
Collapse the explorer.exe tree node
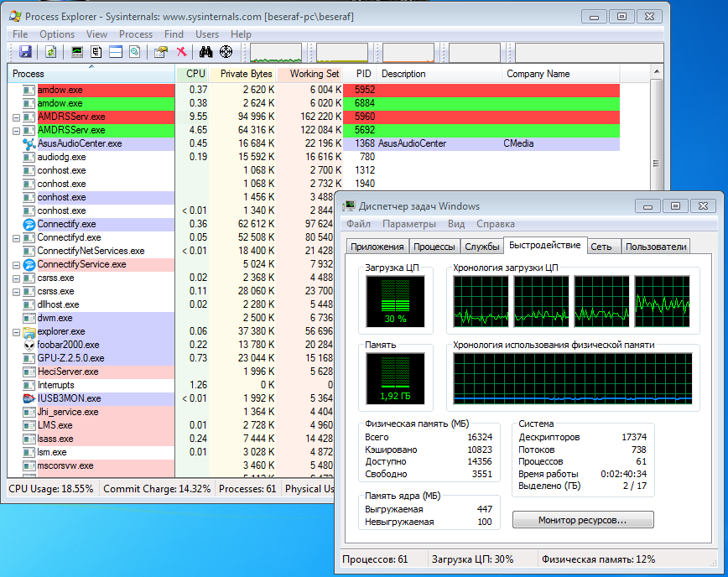pyautogui.click(x=16, y=332)
